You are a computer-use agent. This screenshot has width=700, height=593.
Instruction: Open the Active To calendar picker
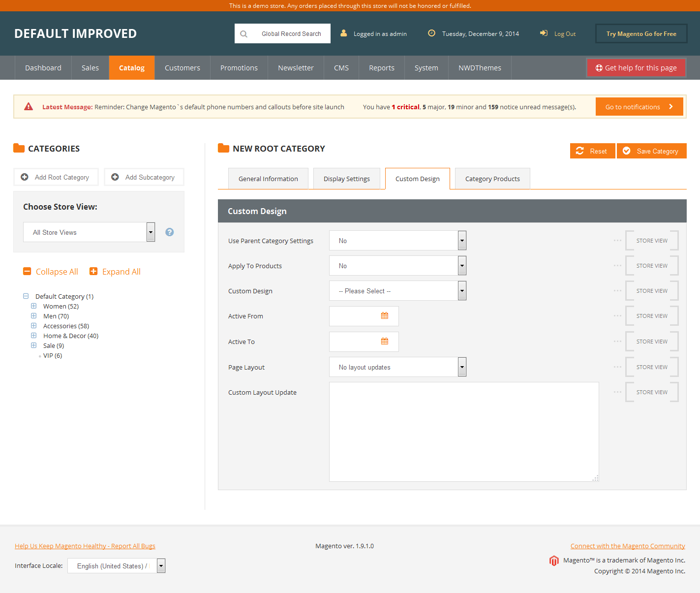click(385, 341)
